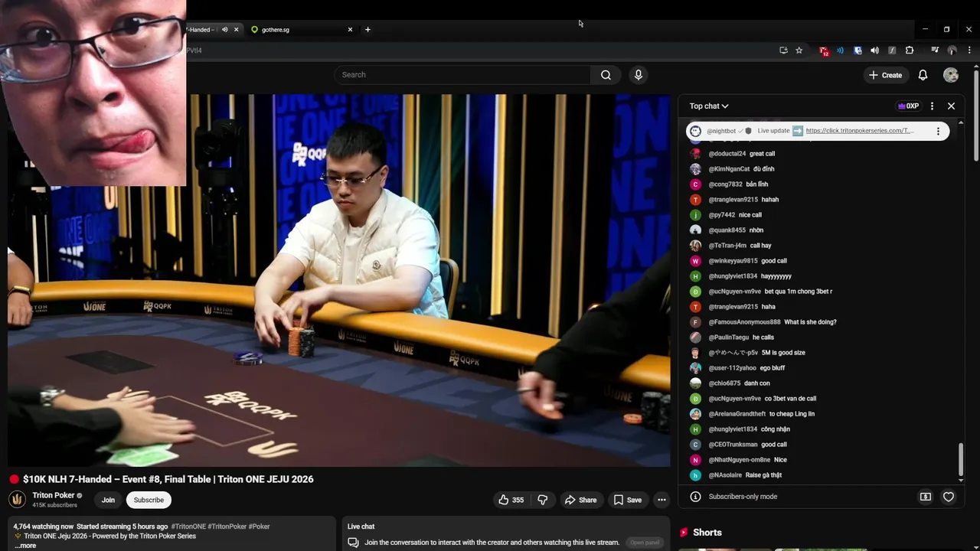Viewport: 980px width, 551px height.
Task: Click @FamousAnonymous888's message 'What is she doing?'
Action: [810, 322]
